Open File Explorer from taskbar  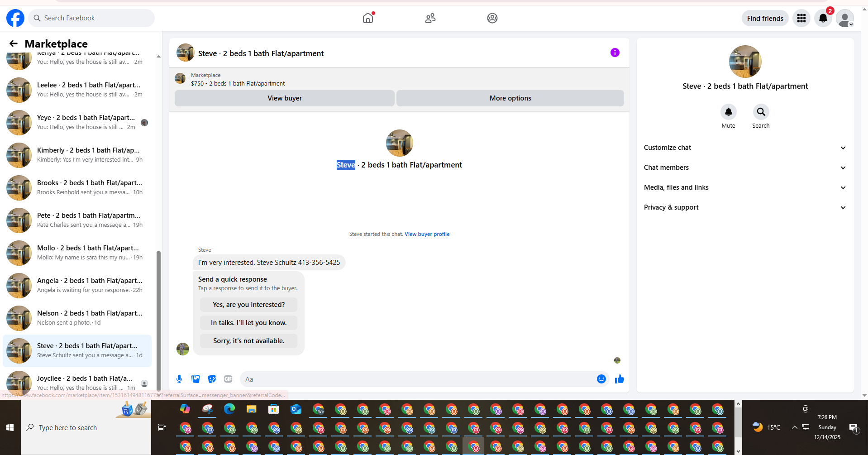252,409
